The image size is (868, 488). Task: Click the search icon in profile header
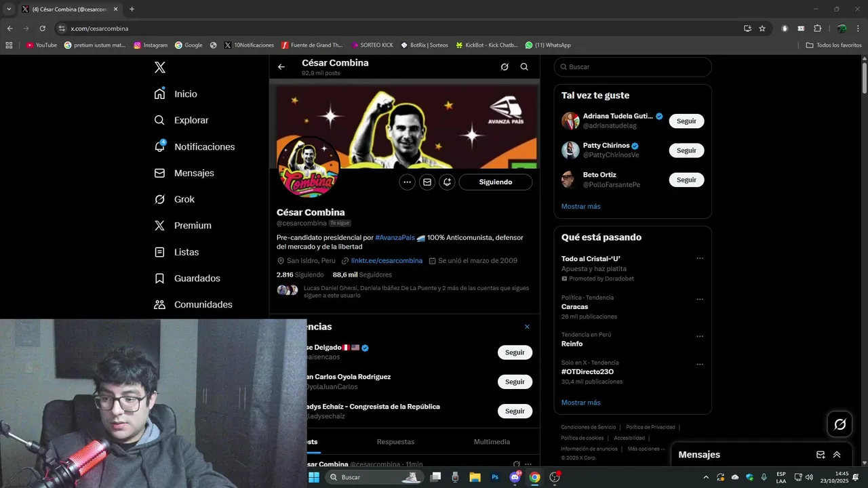[x=524, y=67]
